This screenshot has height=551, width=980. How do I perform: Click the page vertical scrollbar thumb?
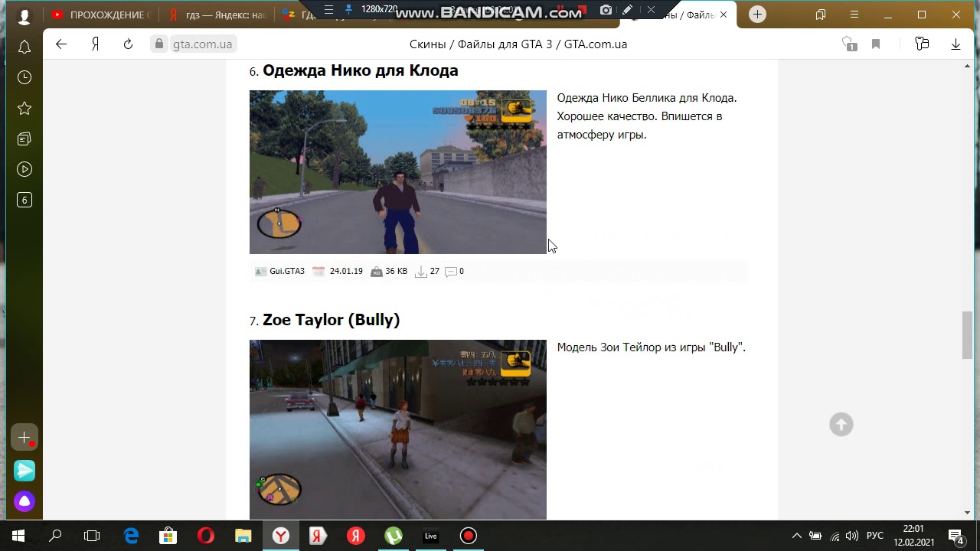(x=967, y=335)
